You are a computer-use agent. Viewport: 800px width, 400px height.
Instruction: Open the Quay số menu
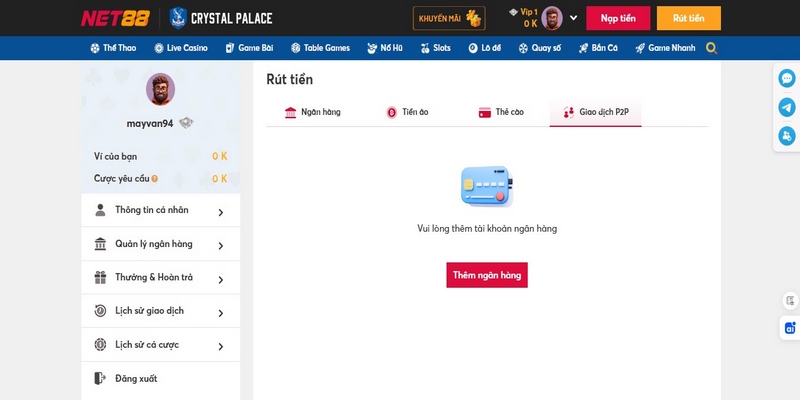click(x=539, y=48)
